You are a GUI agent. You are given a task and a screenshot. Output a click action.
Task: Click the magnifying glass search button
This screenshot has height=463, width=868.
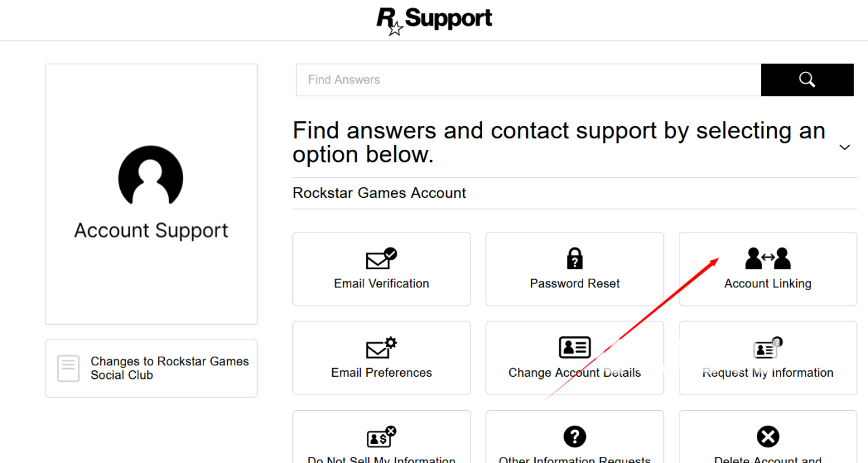(807, 80)
